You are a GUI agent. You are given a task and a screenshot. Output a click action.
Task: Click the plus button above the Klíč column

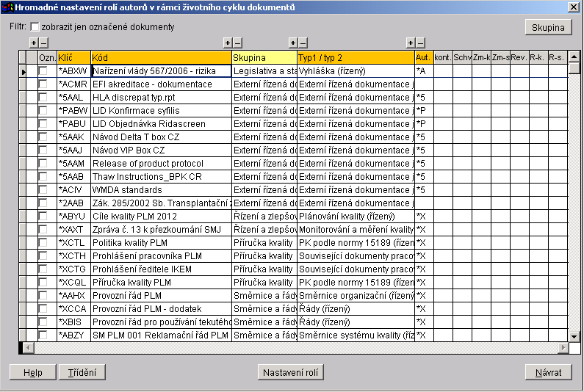[34, 43]
